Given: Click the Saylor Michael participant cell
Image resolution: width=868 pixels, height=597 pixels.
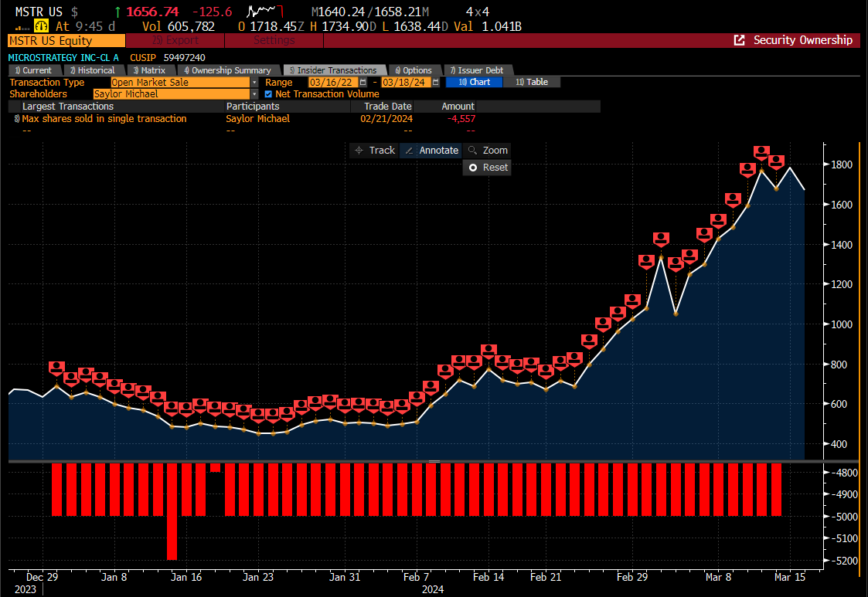Looking at the screenshot, I should (257, 118).
